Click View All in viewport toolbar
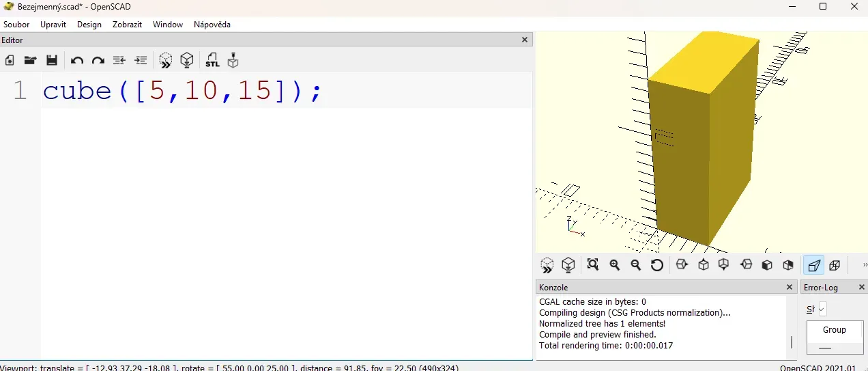The image size is (868, 371). (593, 264)
